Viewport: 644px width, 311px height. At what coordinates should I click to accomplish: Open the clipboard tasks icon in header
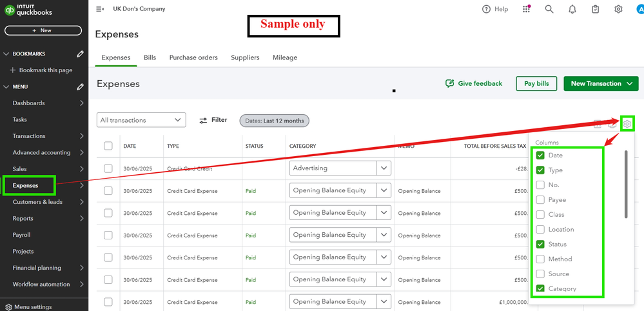coord(595,9)
